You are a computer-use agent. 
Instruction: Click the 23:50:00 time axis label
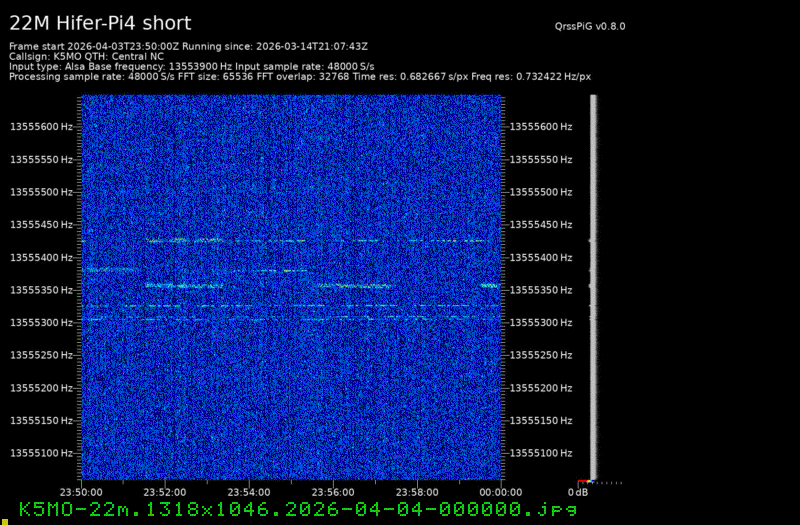[x=81, y=492]
